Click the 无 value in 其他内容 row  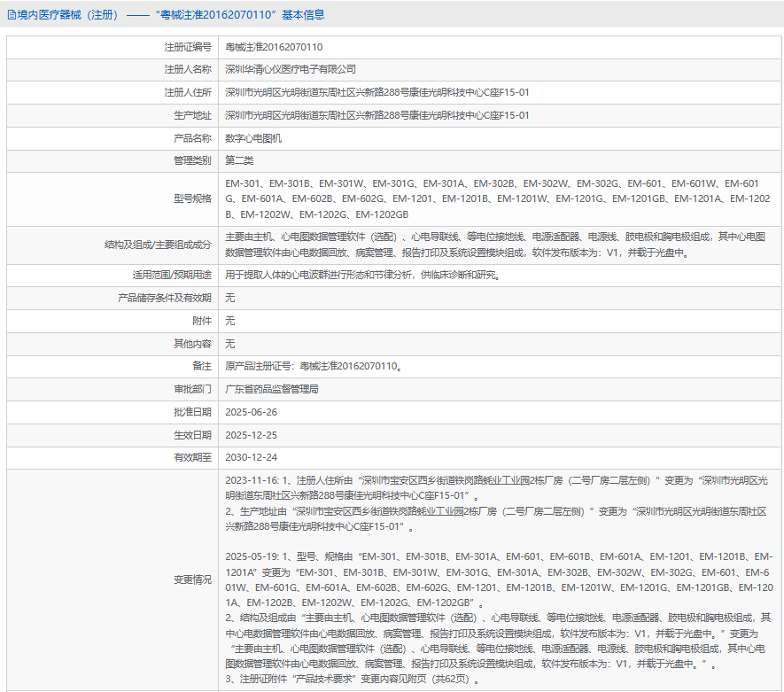click(230, 344)
